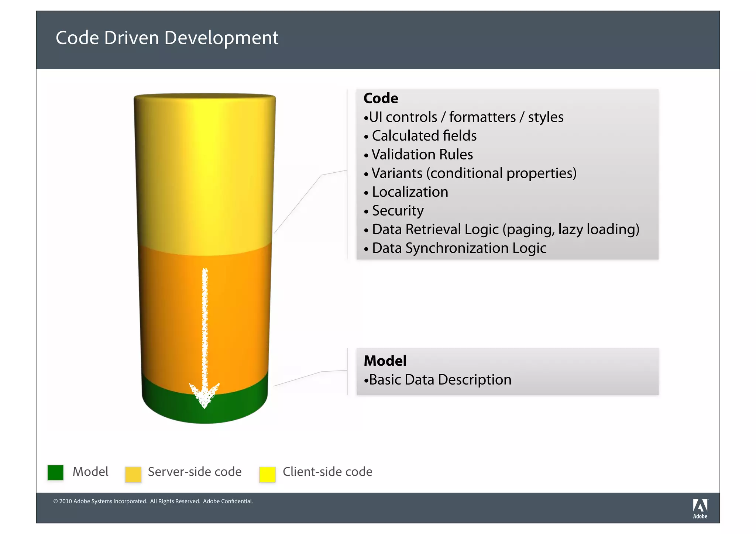Viewport: 756px width, 534px height.
Task: Click the Data Synchronization Logic line
Action: click(x=459, y=248)
